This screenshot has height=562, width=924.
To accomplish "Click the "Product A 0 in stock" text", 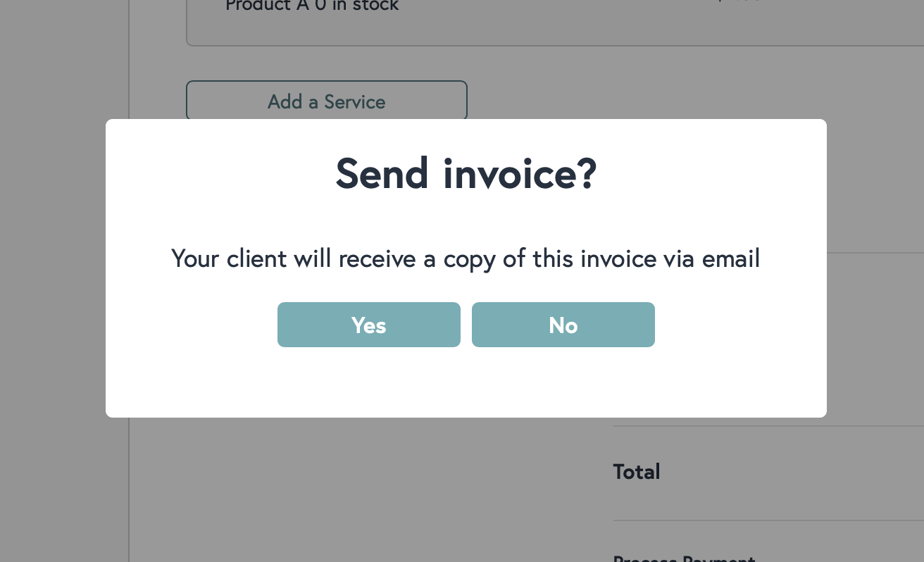I will pyautogui.click(x=312, y=6).
